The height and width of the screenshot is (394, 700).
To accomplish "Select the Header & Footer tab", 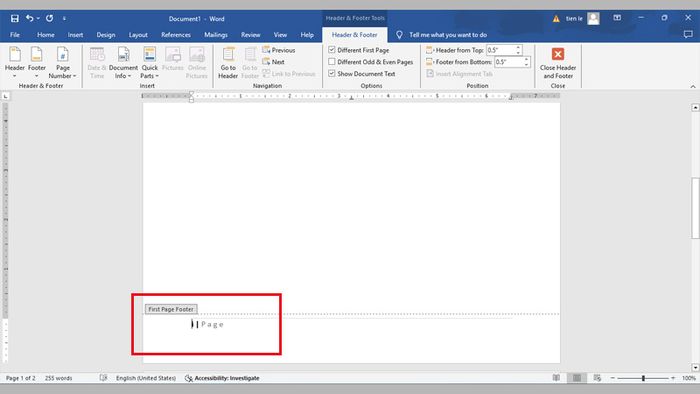I will click(x=354, y=35).
